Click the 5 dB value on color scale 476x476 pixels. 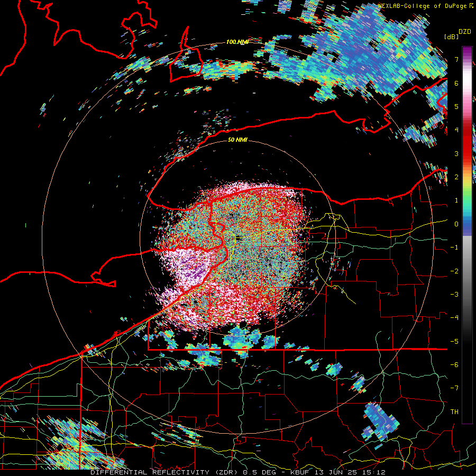pyautogui.click(x=456, y=106)
